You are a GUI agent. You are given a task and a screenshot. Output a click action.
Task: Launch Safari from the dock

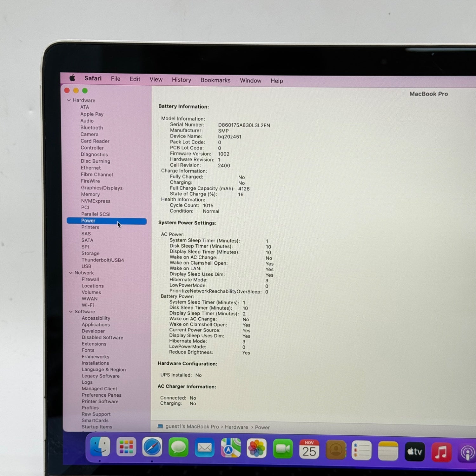point(152,447)
